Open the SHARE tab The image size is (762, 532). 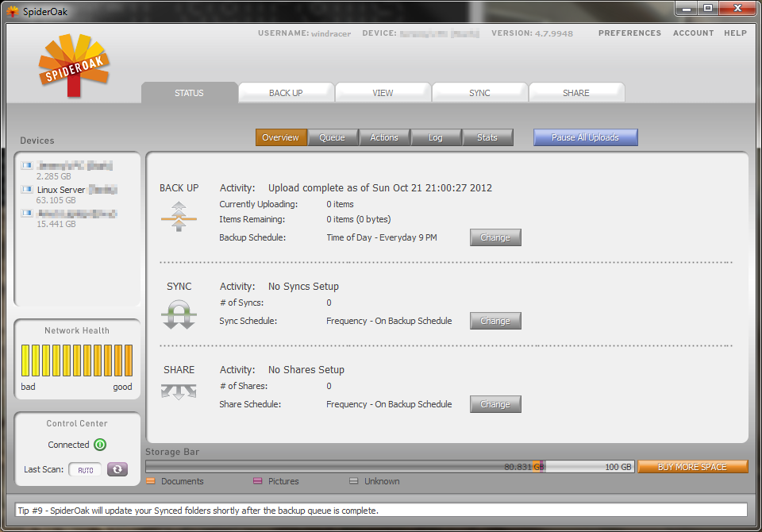[x=576, y=93]
